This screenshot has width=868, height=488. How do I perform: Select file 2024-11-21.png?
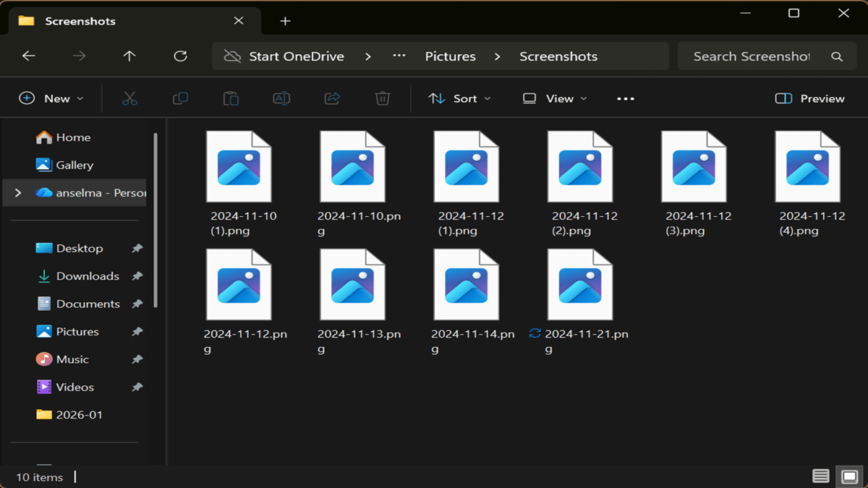click(x=580, y=303)
